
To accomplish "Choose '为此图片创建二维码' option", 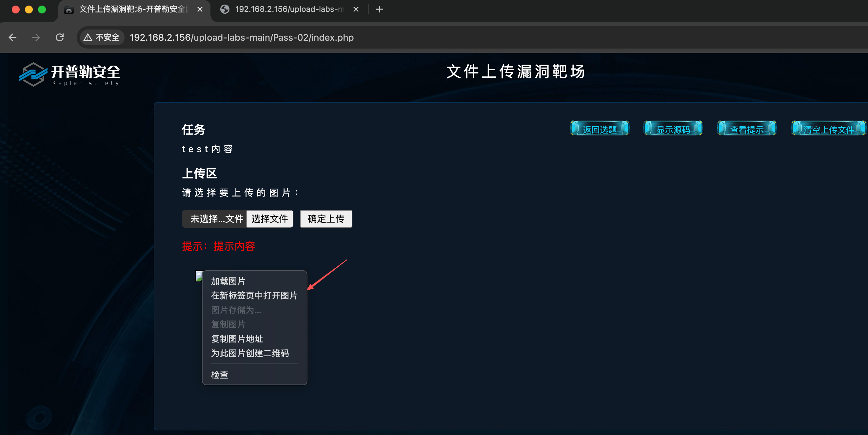I will (250, 353).
